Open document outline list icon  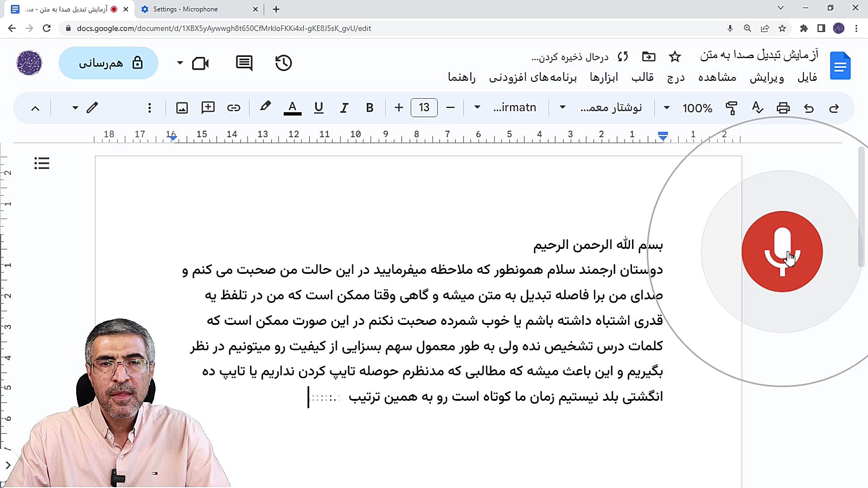click(x=42, y=163)
